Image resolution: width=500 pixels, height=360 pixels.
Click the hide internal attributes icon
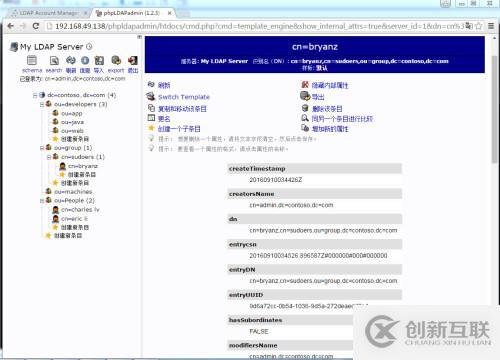pyautogui.click(x=305, y=85)
